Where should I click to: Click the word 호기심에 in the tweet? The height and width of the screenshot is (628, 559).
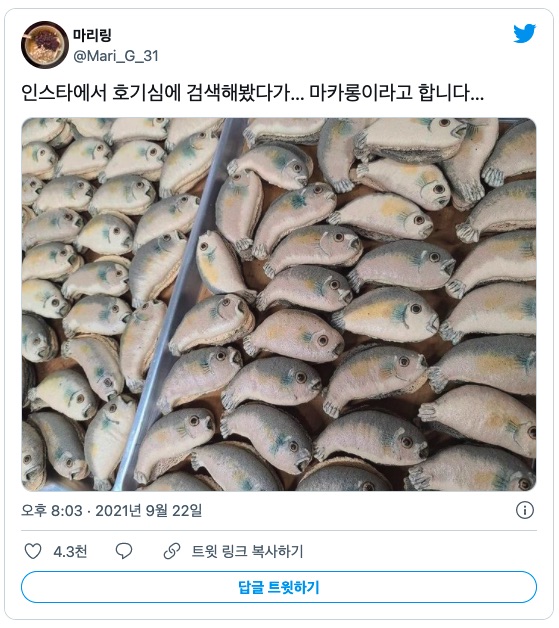[147, 93]
